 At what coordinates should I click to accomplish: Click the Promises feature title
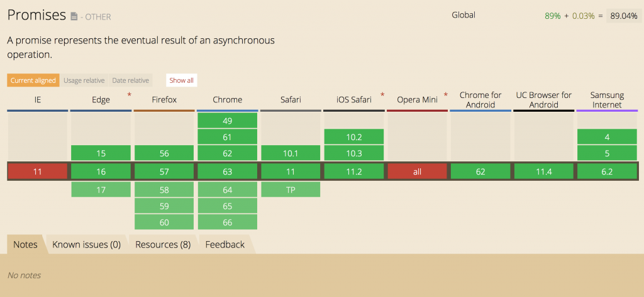point(36,15)
